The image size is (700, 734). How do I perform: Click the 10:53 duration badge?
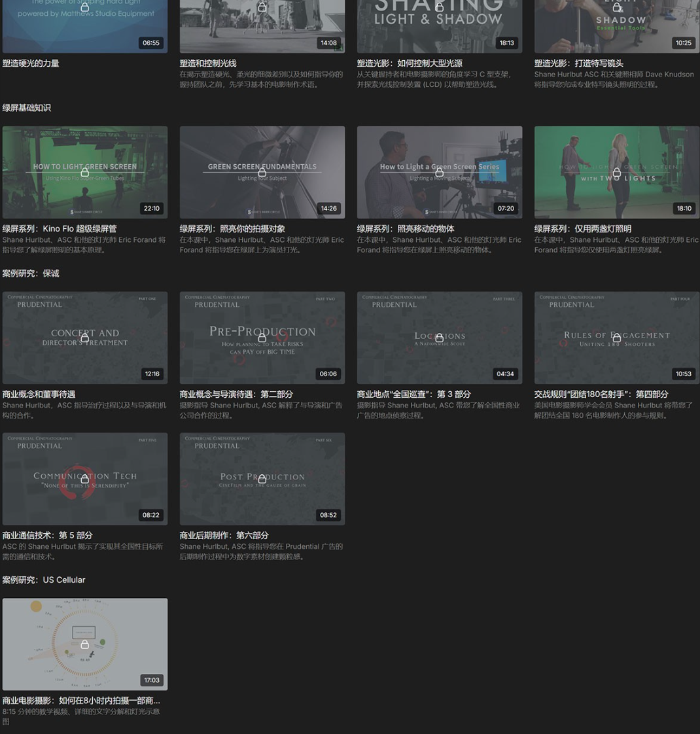pyautogui.click(x=684, y=374)
